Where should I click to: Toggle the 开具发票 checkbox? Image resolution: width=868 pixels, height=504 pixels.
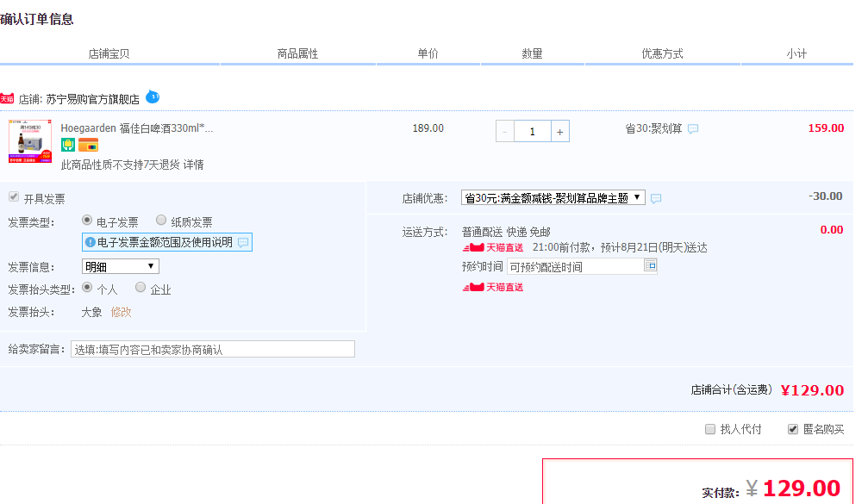tap(14, 196)
